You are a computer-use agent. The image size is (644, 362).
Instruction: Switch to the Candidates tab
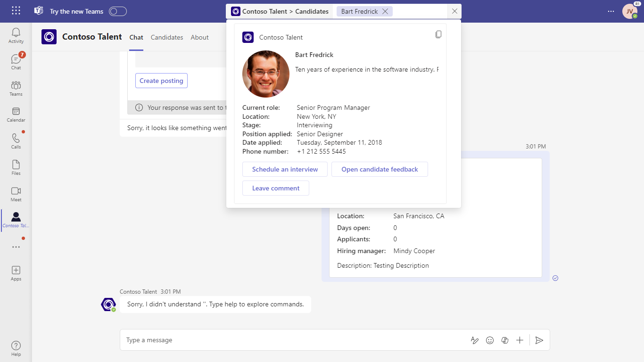[x=167, y=37]
